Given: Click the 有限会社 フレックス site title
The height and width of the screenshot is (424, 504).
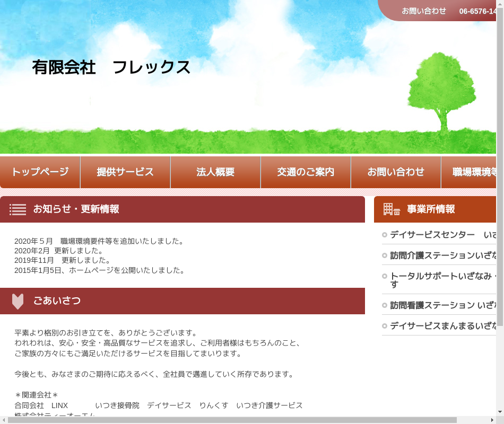Looking at the screenshot, I should click(111, 67).
